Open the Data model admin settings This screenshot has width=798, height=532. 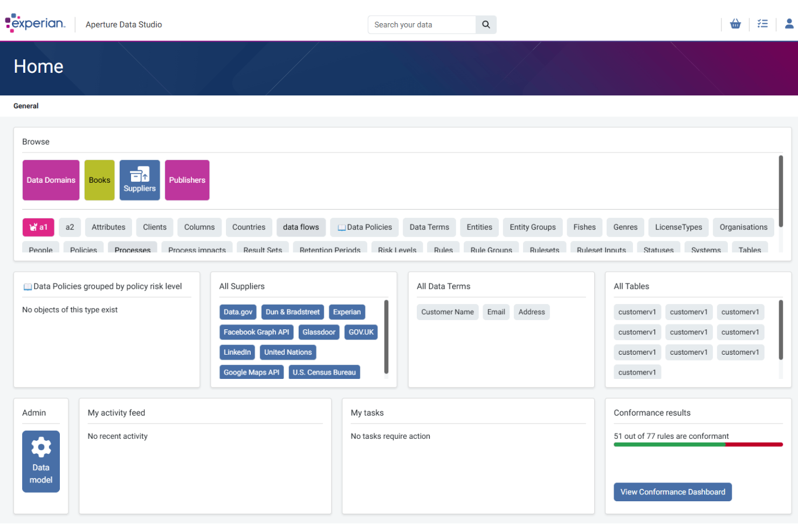click(41, 461)
